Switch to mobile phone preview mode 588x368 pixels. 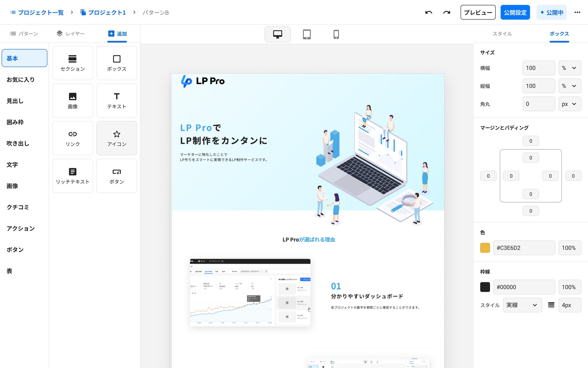point(336,34)
